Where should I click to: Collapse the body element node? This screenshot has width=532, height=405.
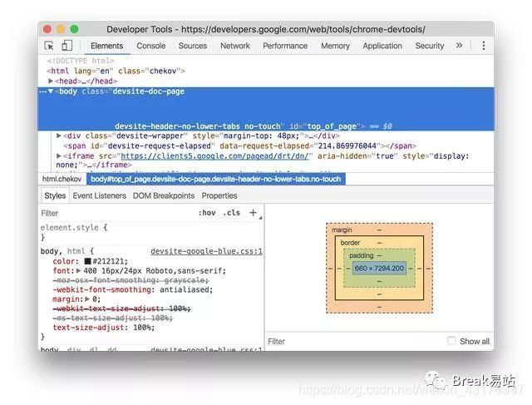tap(51, 91)
